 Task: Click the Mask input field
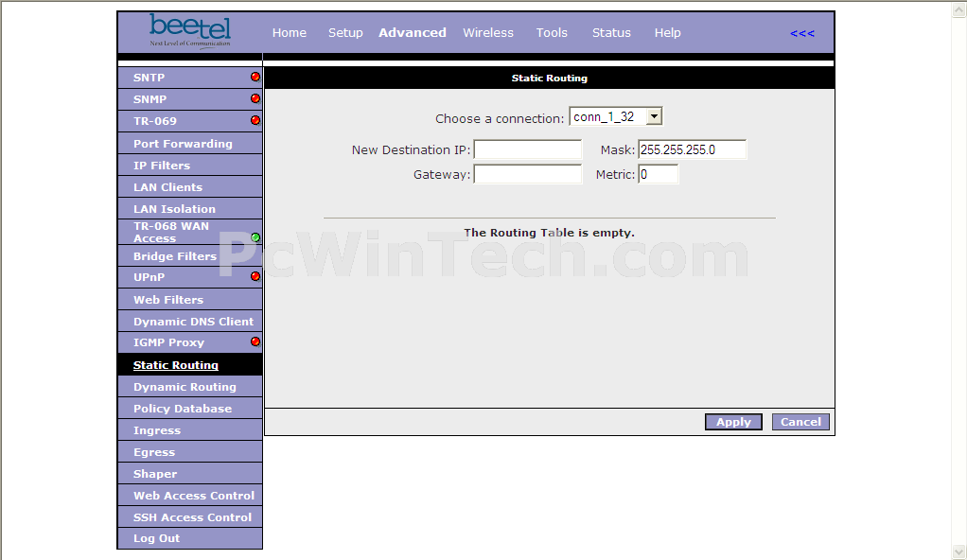(x=692, y=149)
